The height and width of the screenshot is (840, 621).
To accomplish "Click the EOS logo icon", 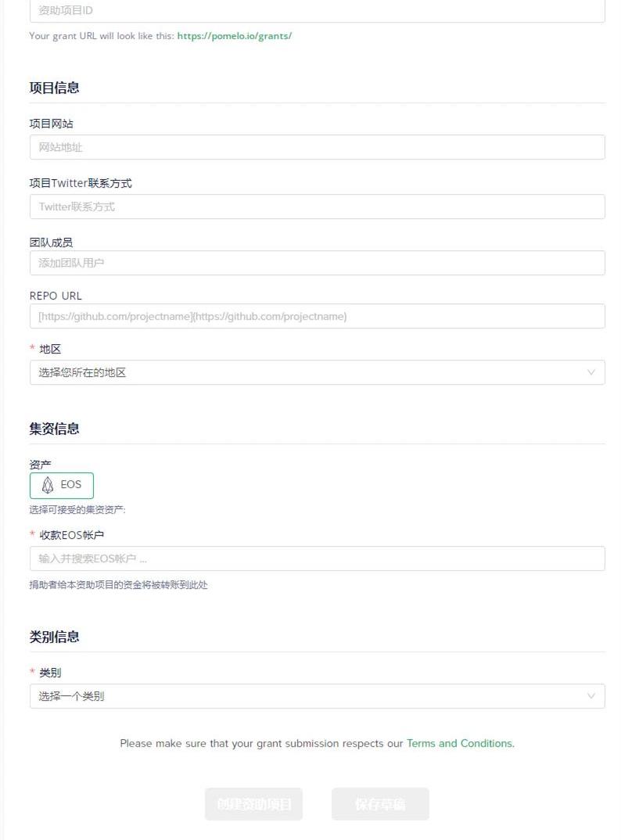I will coord(48,485).
